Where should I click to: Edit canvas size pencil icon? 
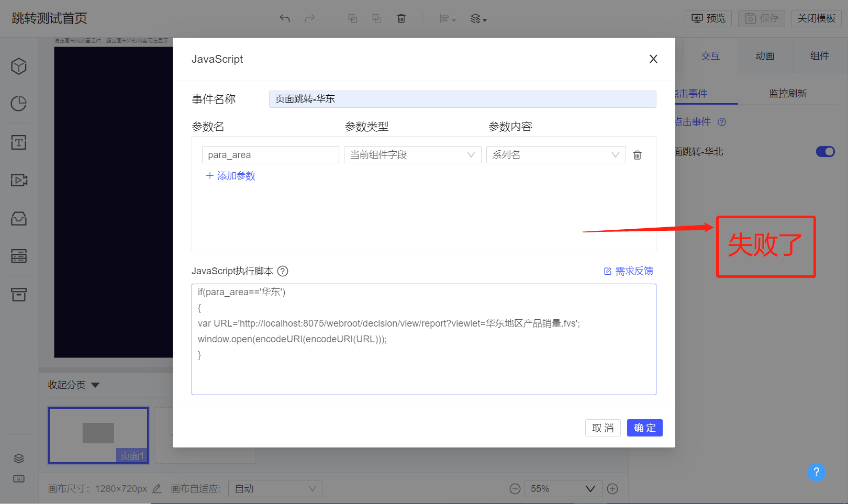click(x=157, y=489)
